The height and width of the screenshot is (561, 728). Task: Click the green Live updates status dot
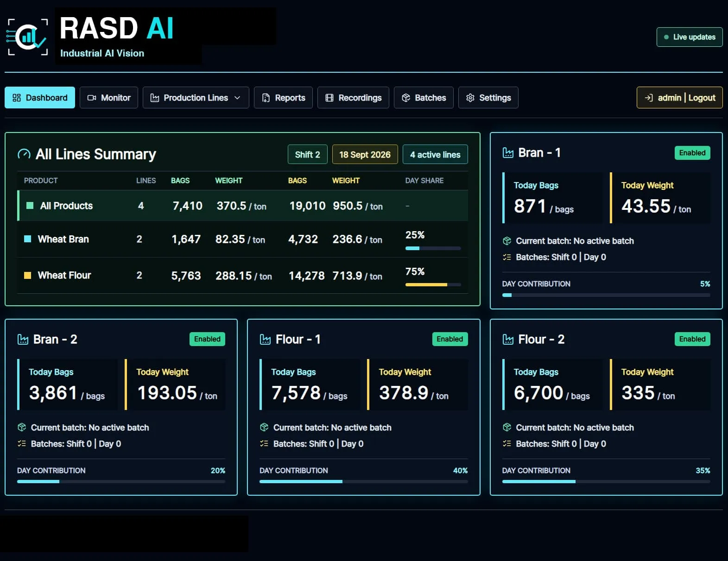click(666, 37)
